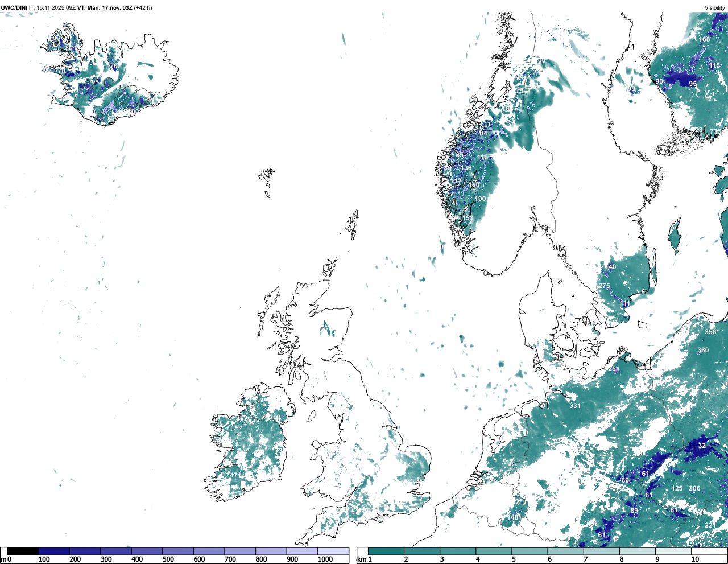Click the "331" visibility value over northern Germany
Screen dimensions: 728x564
click(575, 406)
